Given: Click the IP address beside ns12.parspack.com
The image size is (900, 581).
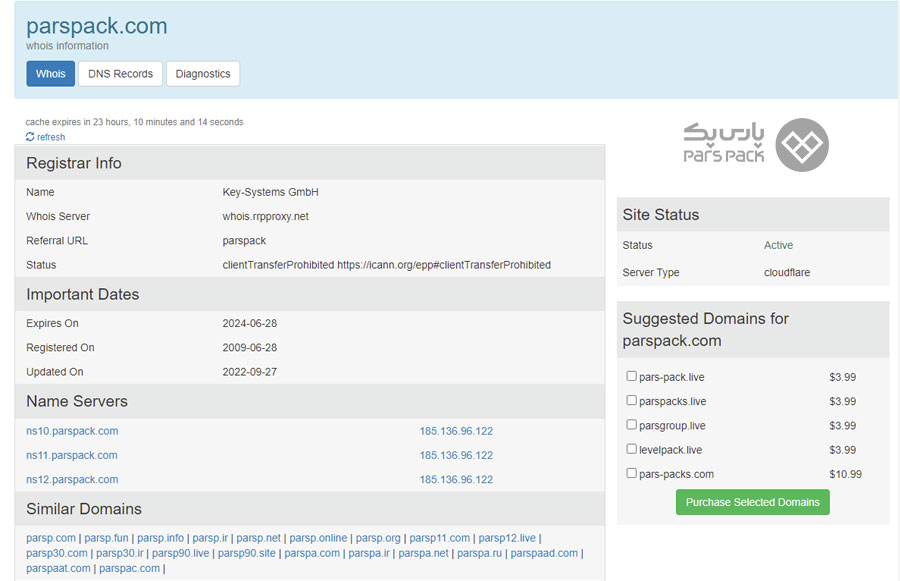Looking at the screenshot, I should (x=456, y=479).
